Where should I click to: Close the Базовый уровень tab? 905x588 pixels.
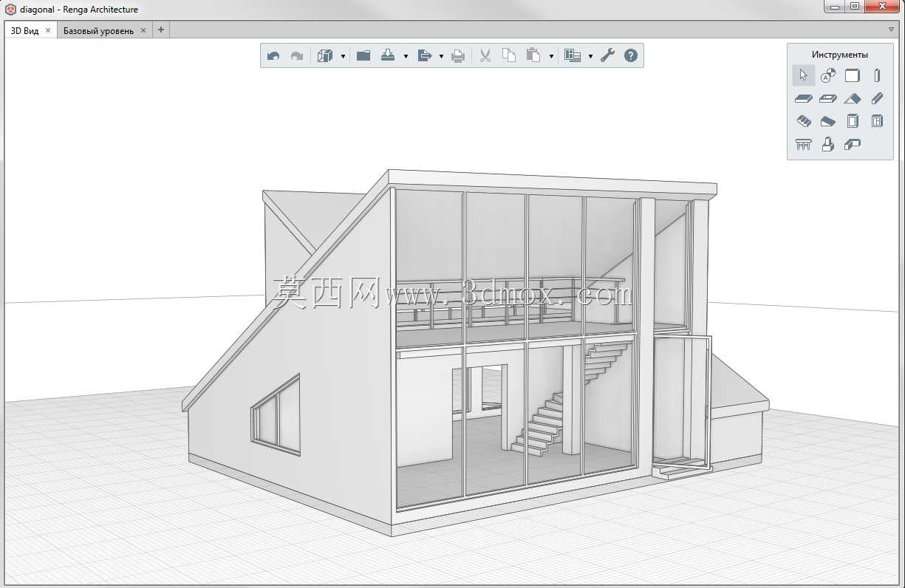click(x=143, y=30)
